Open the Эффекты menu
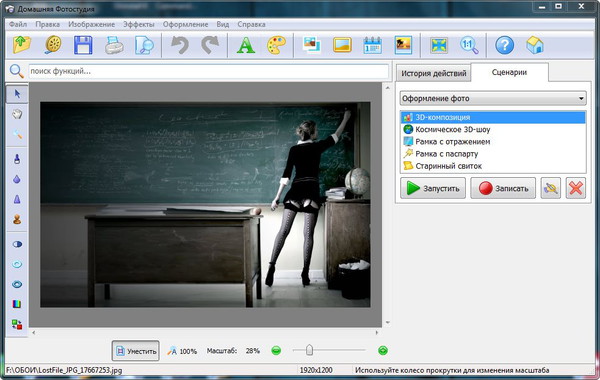 pos(139,24)
